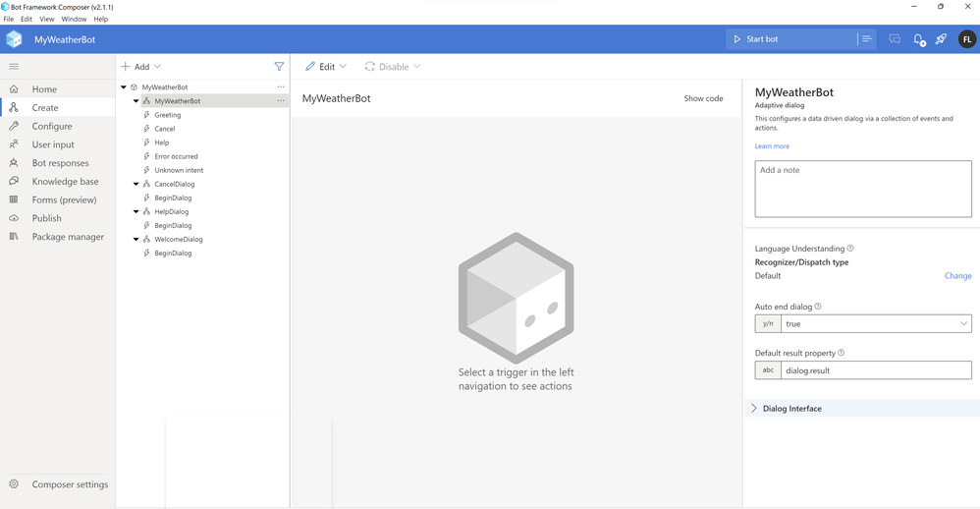Click Show code in the editor header
The width and height of the screenshot is (980, 509).
(703, 98)
